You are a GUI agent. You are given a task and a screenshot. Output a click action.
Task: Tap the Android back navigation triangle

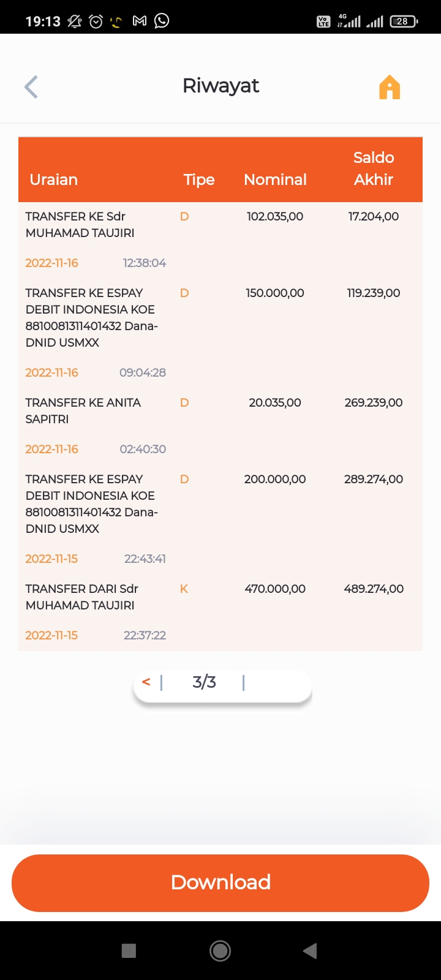point(310,951)
